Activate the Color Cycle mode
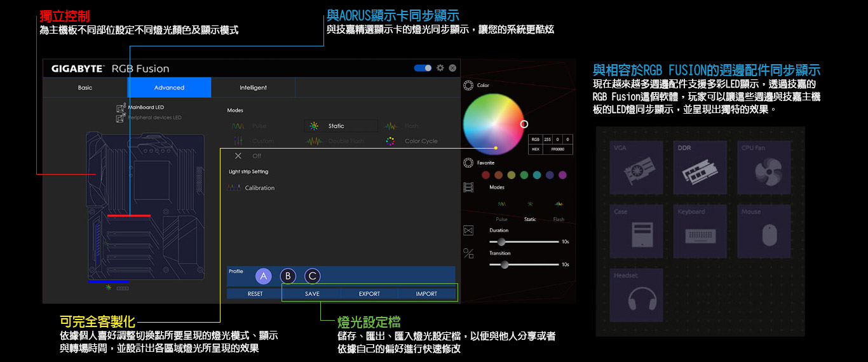Image resolution: width=868 pixels, height=362 pixels. click(412, 141)
